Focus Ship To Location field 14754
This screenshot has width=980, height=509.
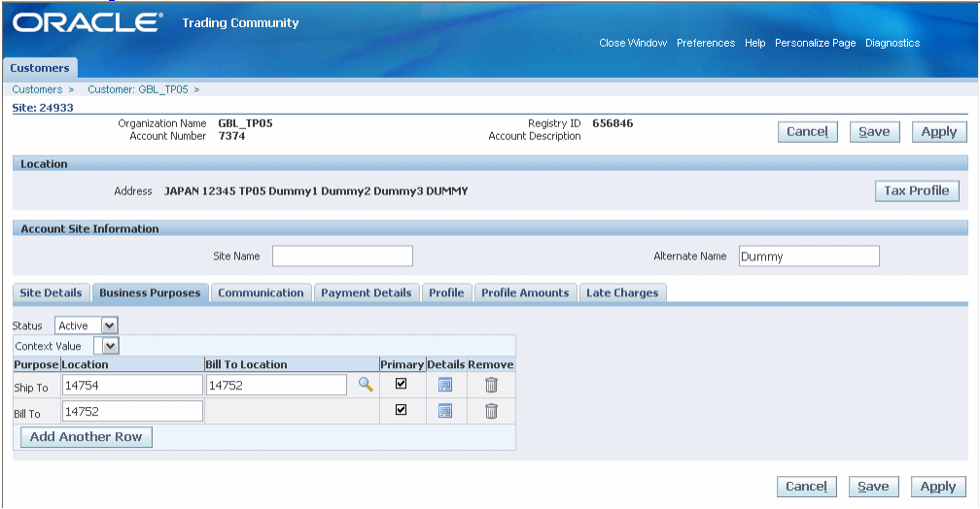132,386
